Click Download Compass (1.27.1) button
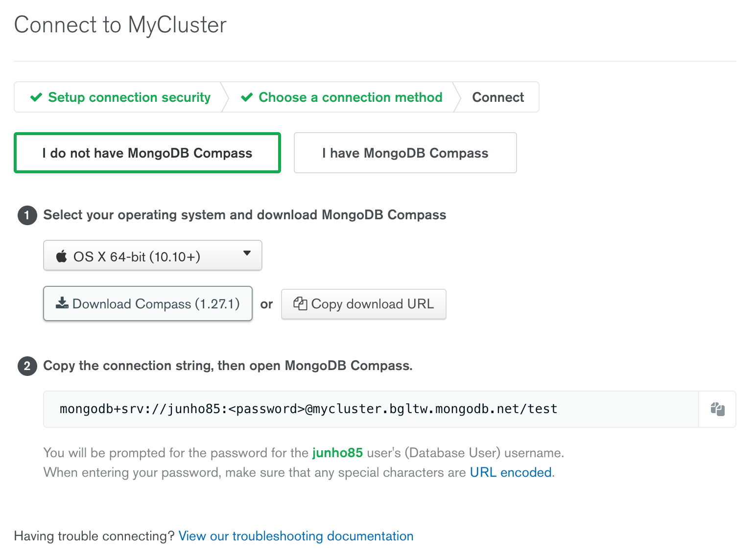 pos(148,304)
